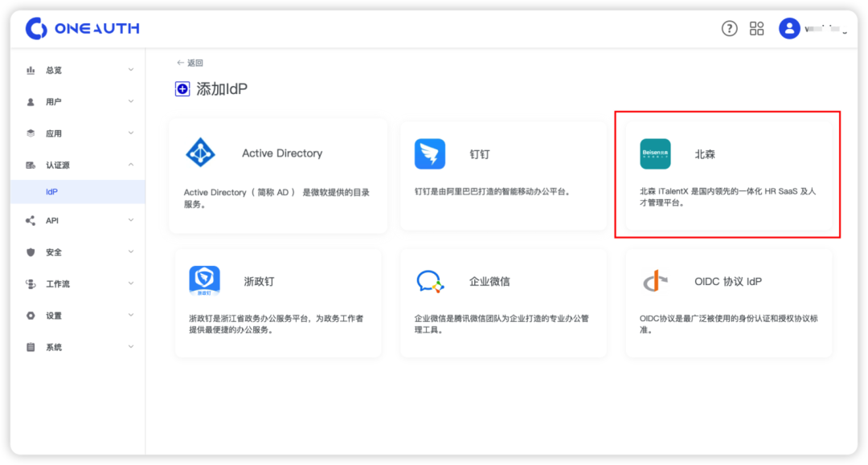Click the Beisen 北森 logo icon
This screenshot has width=868, height=465.
coord(655,153)
